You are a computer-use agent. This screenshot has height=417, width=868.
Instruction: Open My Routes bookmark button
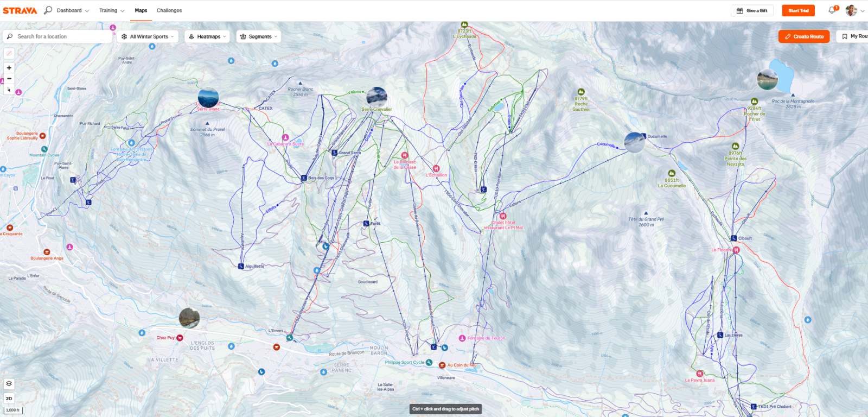point(854,36)
